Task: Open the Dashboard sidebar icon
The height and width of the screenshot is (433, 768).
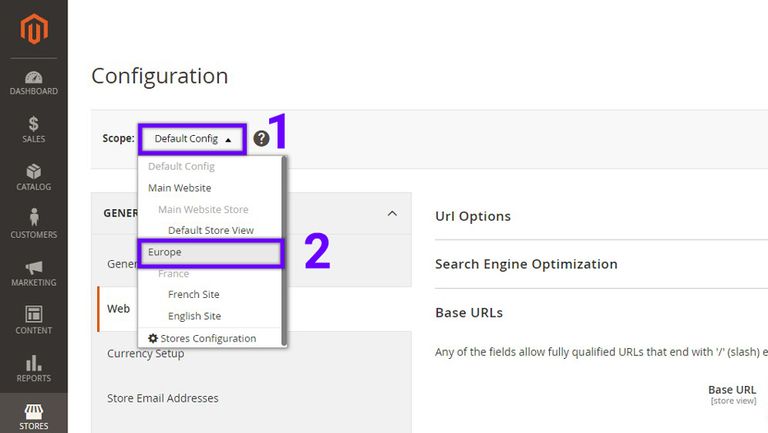Action: tap(34, 77)
